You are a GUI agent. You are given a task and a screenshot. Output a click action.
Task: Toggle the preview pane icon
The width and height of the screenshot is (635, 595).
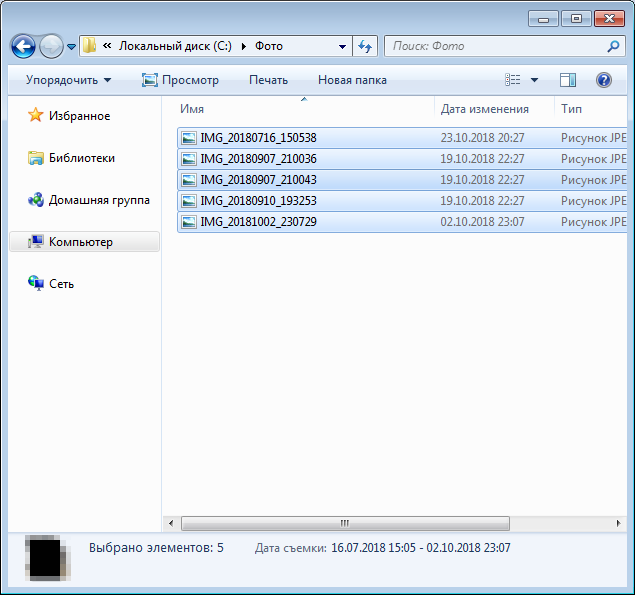pos(568,80)
